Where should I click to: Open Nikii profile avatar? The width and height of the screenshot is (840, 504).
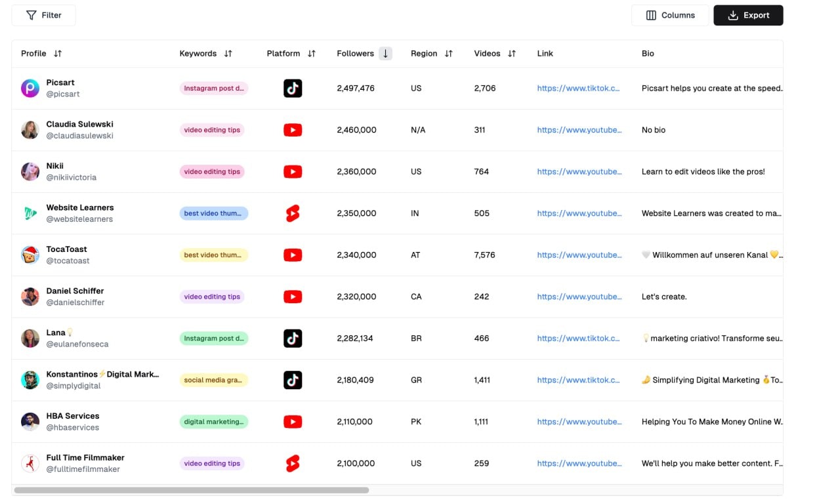click(x=30, y=171)
